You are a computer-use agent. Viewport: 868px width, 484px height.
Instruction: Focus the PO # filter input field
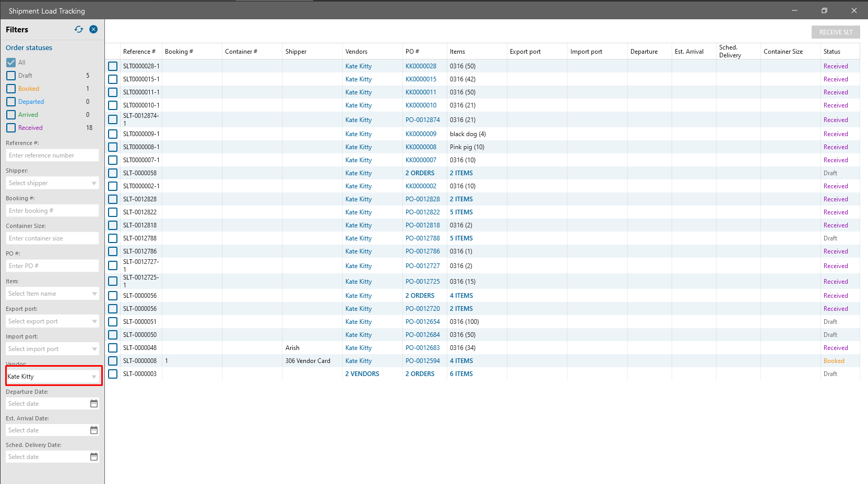(52, 266)
